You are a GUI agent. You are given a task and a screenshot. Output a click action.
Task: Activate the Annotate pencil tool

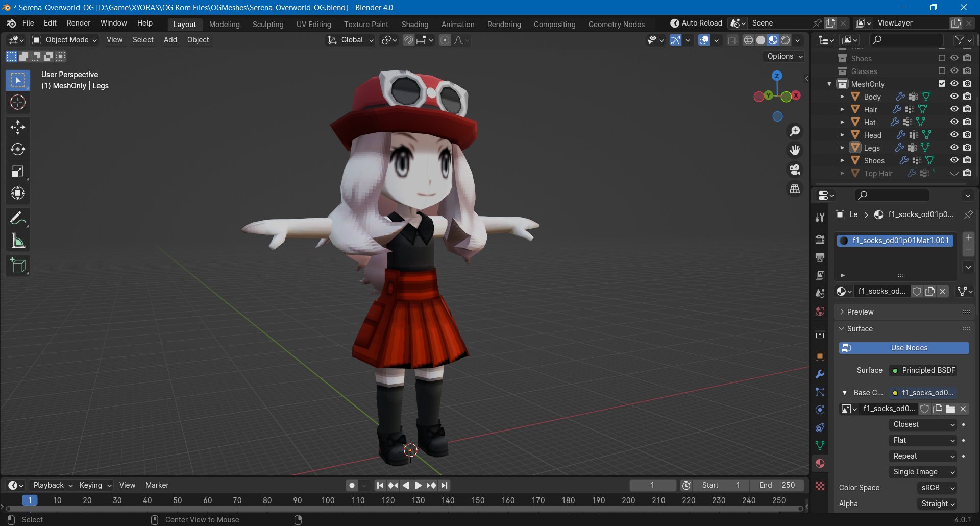point(18,219)
